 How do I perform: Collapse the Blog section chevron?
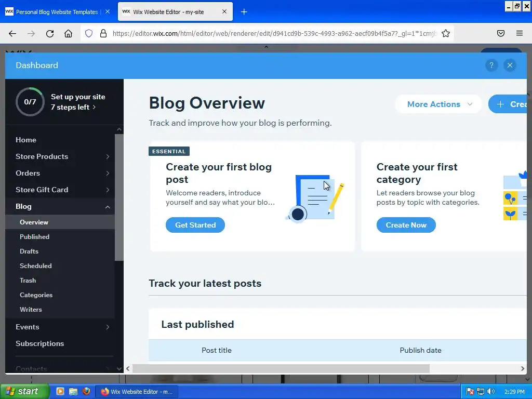point(108,207)
